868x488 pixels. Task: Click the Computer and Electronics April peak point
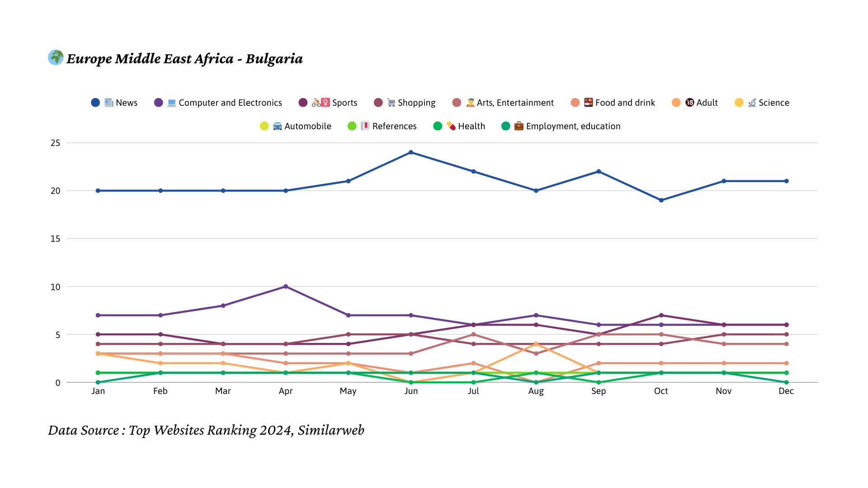tap(286, 286)
